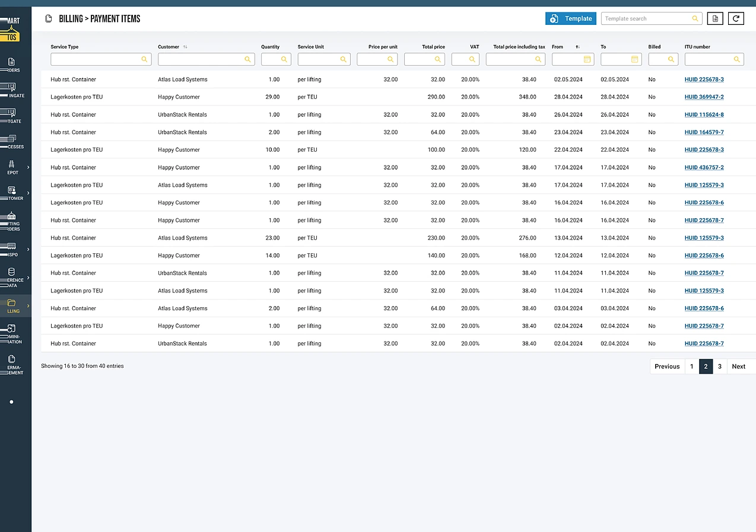The width and height of the screenshot is (756, 532).
Task: Click the 28.04.2024 From date cell
Action: pyautogui.click(x=568, y=97)
